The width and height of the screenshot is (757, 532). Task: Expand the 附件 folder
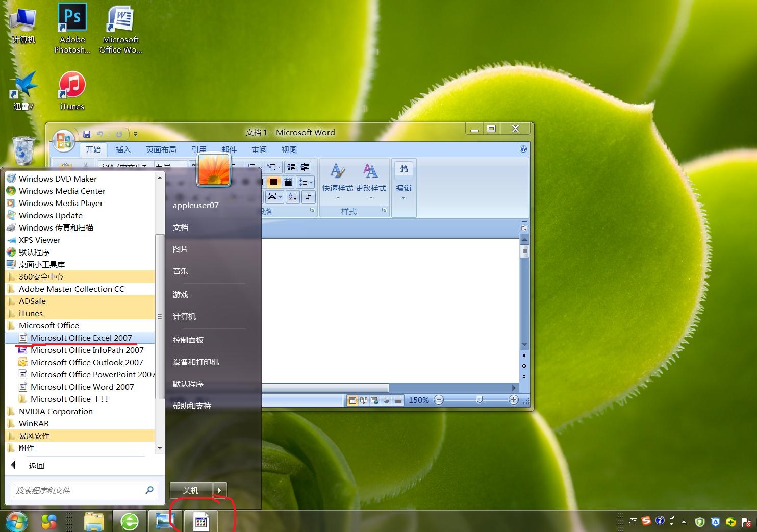pyautogui.click(x=80, y=448)
